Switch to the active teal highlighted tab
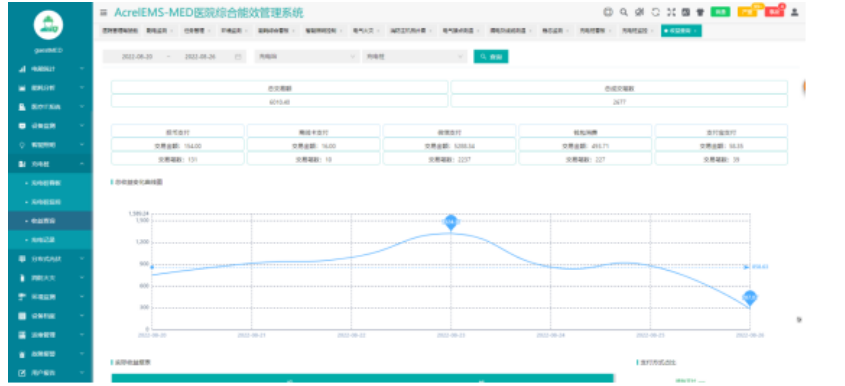 point(681,31)
